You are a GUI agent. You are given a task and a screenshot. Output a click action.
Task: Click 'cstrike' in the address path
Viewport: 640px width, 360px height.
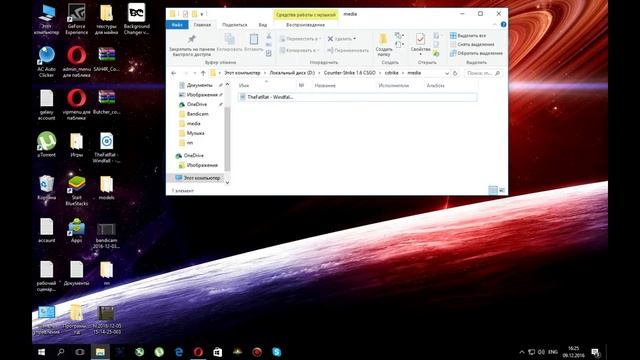(x=391, y=73)
